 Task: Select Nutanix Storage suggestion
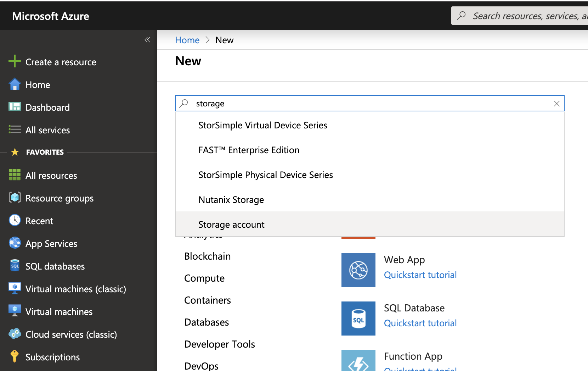click(x=370, y=200)
